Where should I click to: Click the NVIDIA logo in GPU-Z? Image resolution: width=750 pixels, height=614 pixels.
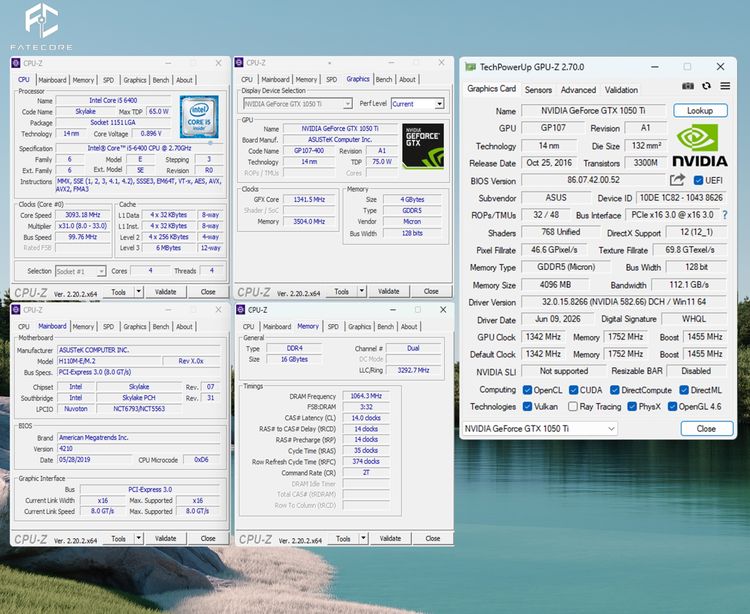pos(700,145)
